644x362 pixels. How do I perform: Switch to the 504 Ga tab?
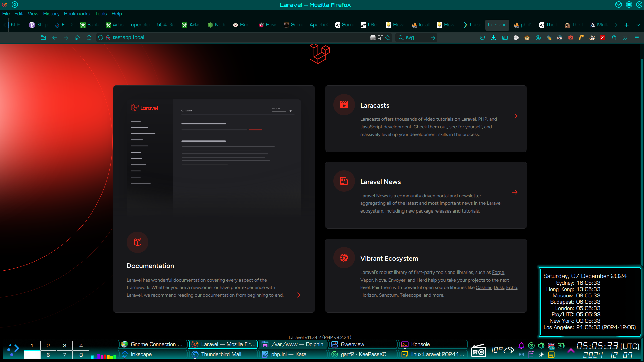pos(165,25)
